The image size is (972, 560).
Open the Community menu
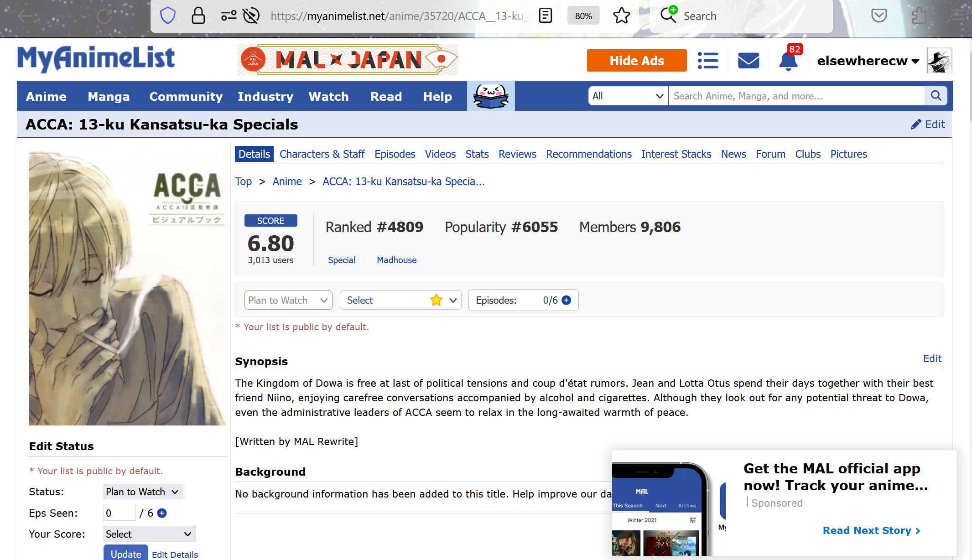(x=186, y=96)
